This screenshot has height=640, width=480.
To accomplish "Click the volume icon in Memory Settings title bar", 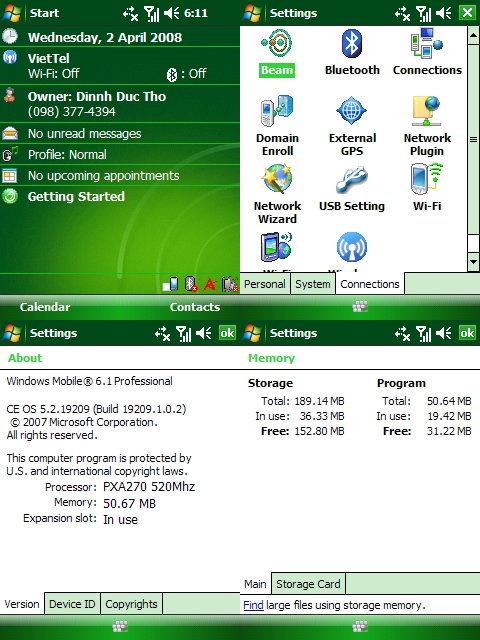I will pos(444,333).
